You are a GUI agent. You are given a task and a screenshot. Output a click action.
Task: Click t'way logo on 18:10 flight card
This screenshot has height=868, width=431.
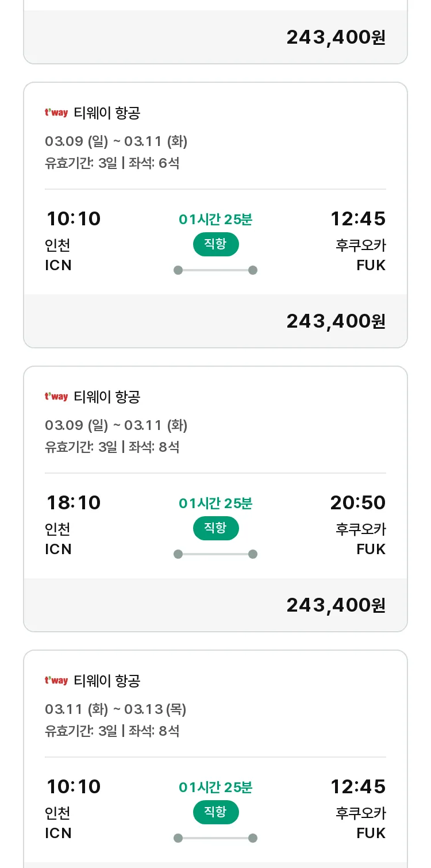pos(56,397)
